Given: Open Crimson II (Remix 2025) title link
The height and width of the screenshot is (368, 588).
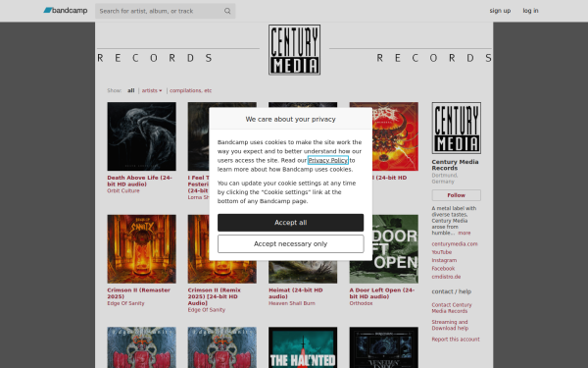Looking at the screenshot, I should 214,296.
